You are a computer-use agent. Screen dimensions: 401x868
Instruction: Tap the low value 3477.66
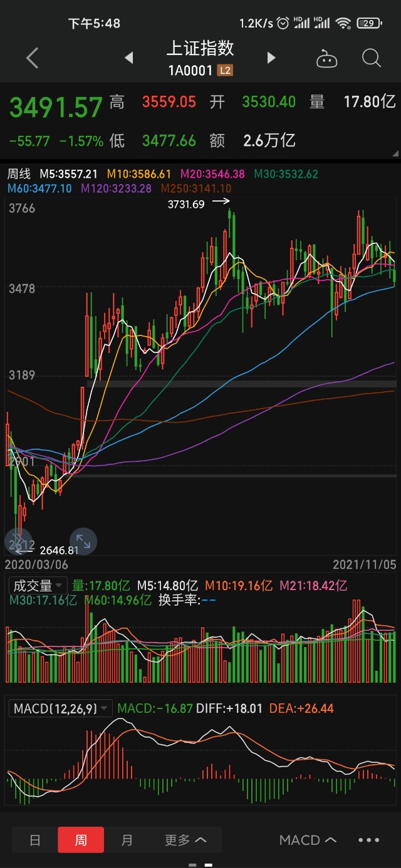click(169, 140)
